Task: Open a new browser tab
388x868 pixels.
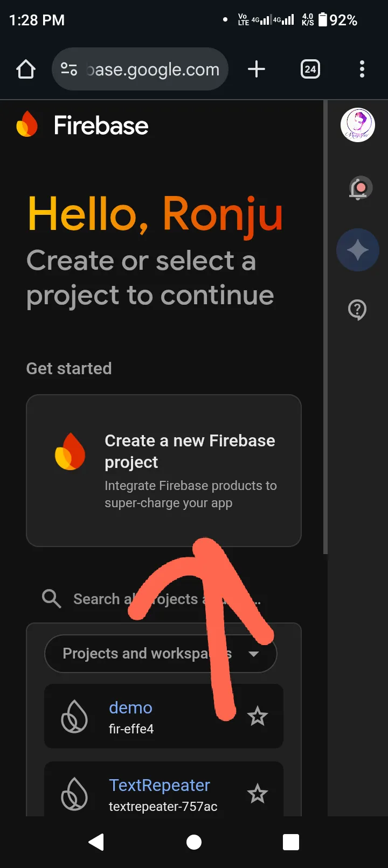Action: [x=257, y=69]
